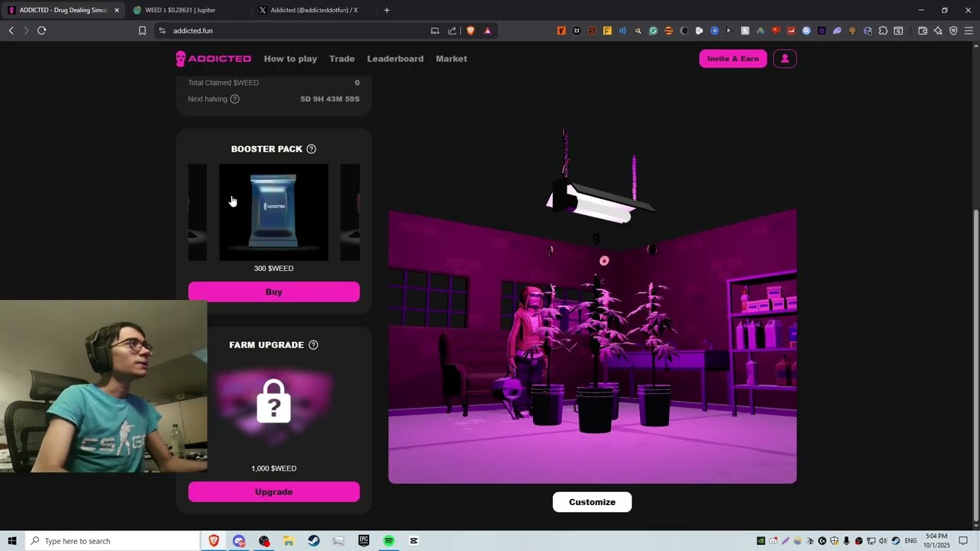Viewport: 980px width, 551px height.
Task: Open Steam from the taskbar
Action: pyautogui.click(x=314, y=541)
